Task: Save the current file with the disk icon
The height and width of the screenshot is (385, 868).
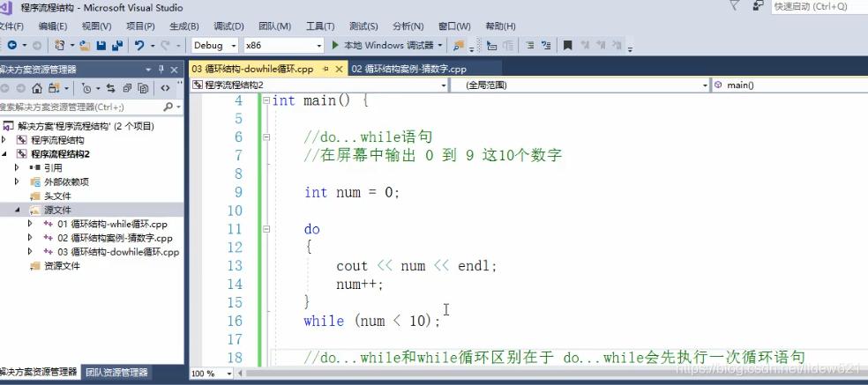Action: pos(101,45)
